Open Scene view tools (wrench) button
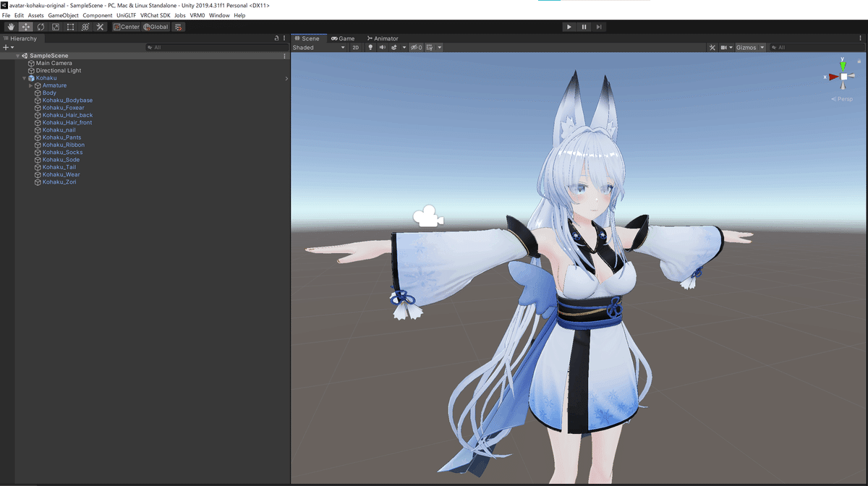The width and height of the screenshot is (868, 486). [712, 48]
